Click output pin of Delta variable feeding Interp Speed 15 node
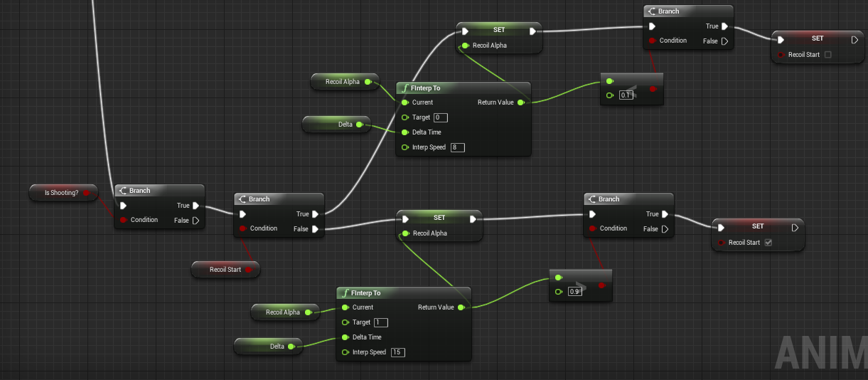The image size is (868, 380). click(291, 347)
